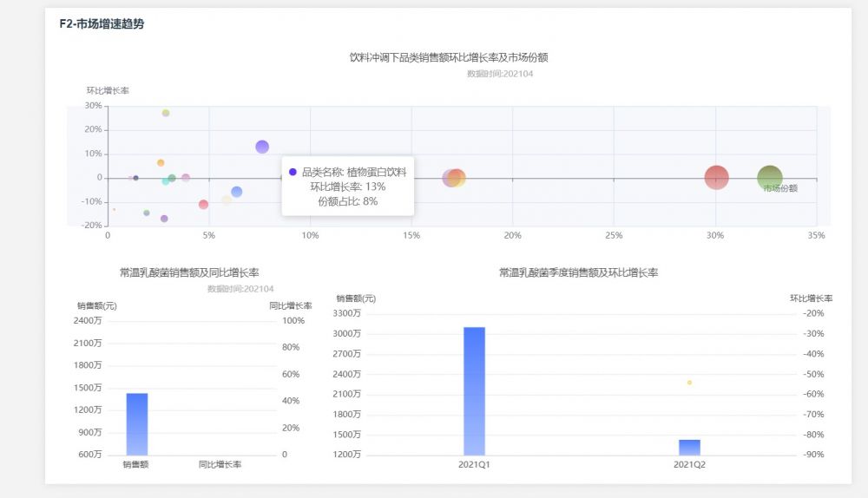Click the 100% tick on 同比增长率 axis

click(x=293, y=320)
